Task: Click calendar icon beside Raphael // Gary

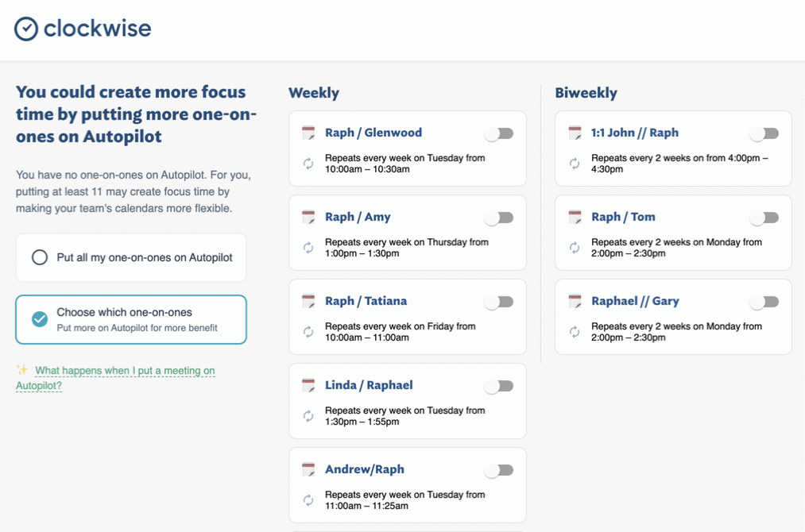Action: tap(575, 302)
